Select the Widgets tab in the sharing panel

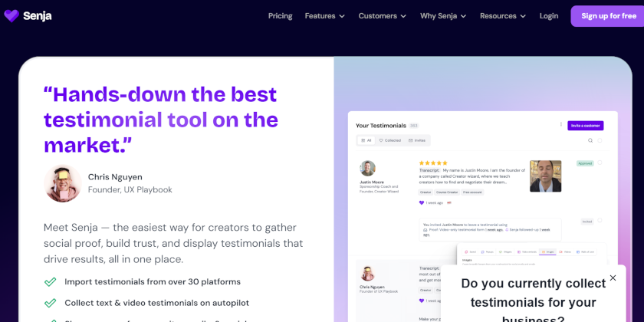[x=505, y=251]
